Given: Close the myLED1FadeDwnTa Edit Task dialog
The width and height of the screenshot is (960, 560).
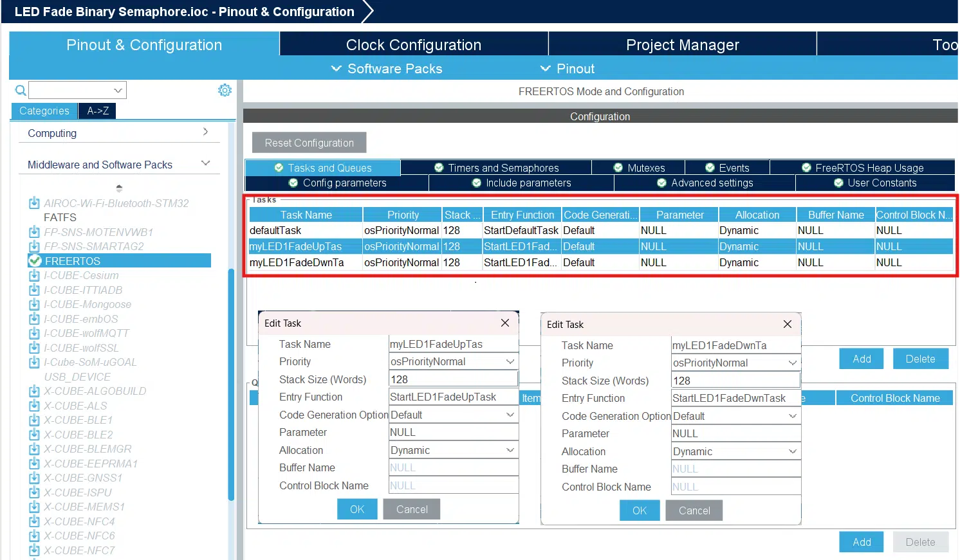Looking at the screenshot, I should click(x=788, y=324).
